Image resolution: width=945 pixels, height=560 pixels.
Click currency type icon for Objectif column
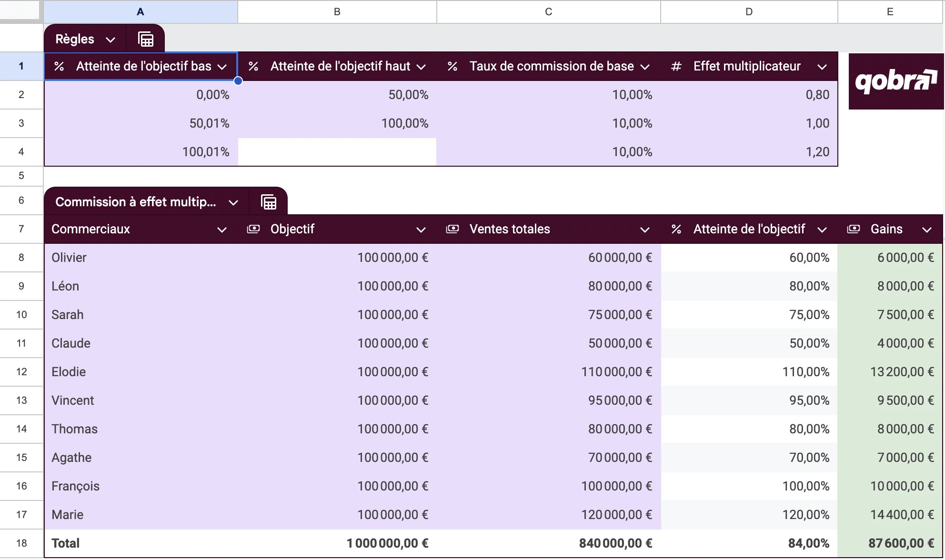pos(253,229)
